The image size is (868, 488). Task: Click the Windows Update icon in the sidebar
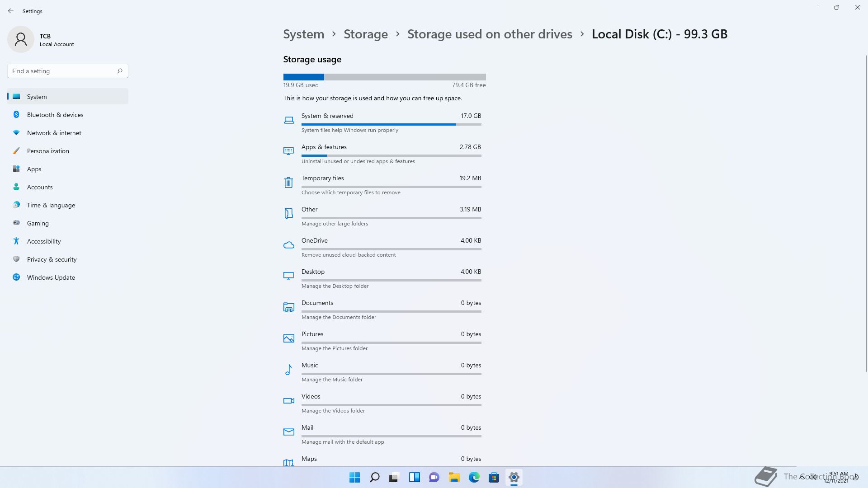[x=16, y=277]
